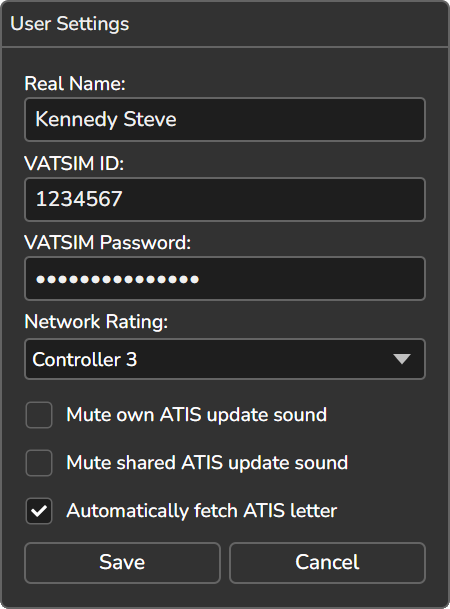Click the Network Rating label
Viewport: 450px width, 609px height.
(x=96, y=322)
